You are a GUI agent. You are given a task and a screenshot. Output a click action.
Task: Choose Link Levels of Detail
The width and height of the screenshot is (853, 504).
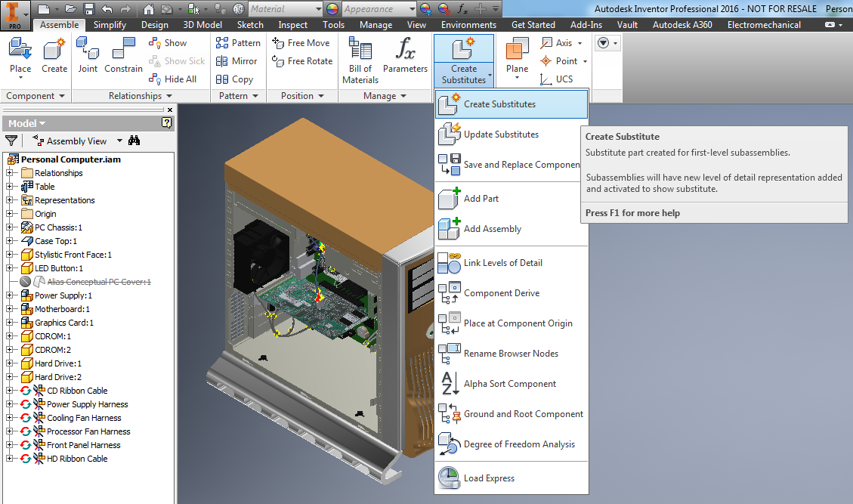point(511,263)
